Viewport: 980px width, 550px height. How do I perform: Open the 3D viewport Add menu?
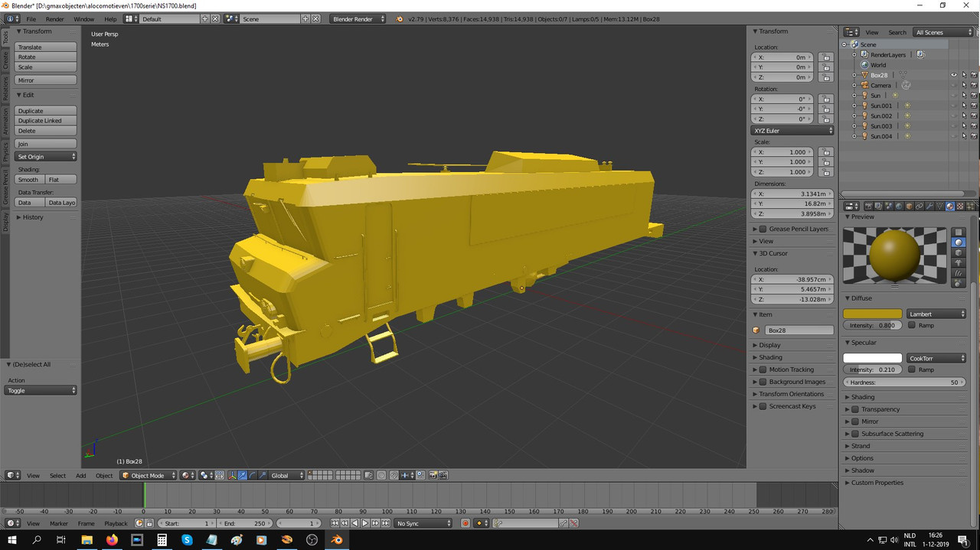pyautogui.click(x=80, y=475)
